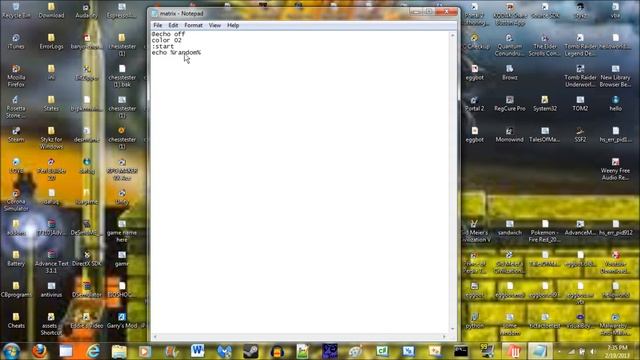Place cursor after 'echo %random%' text

[202, 53]
